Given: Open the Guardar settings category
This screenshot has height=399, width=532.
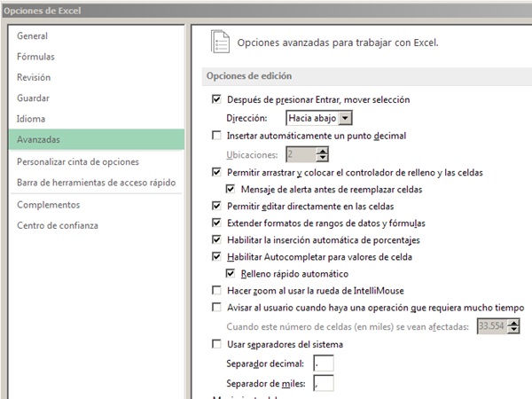Looking at the screenshot, I should [34, 98].
